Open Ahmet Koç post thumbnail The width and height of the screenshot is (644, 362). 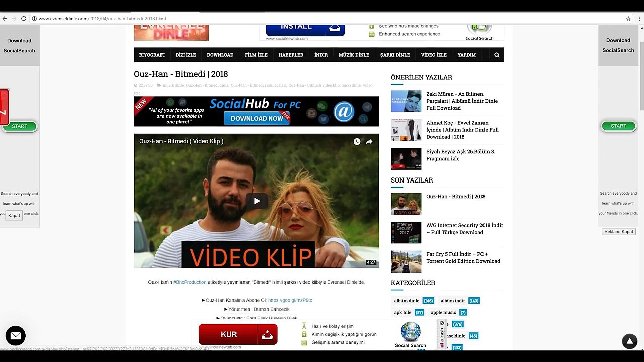point(406,130)
